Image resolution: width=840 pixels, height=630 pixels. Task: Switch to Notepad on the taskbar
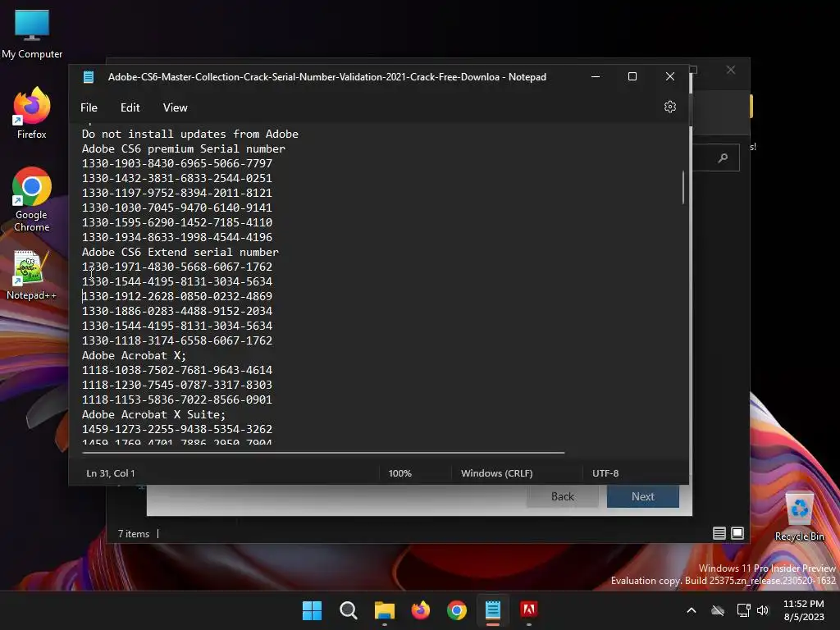493,610
